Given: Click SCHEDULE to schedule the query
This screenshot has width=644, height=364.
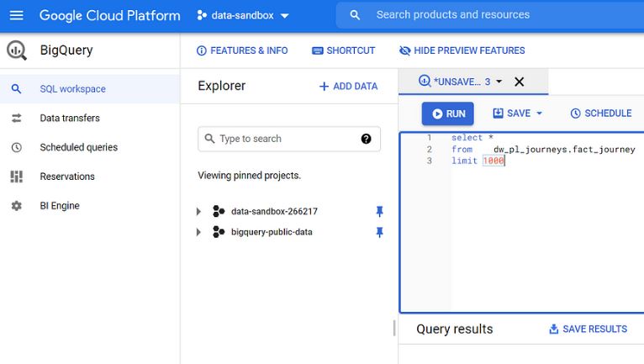Looking at the screenshot, I should pyautogui.click(x=601, y=113).
